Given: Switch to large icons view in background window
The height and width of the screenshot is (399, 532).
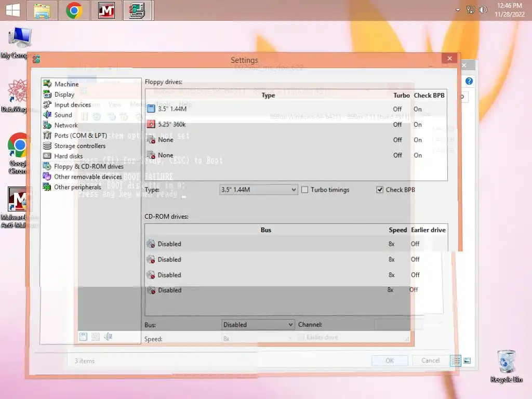Looking at the screenshot, I should pyautogui.click(x=467, y=361).
